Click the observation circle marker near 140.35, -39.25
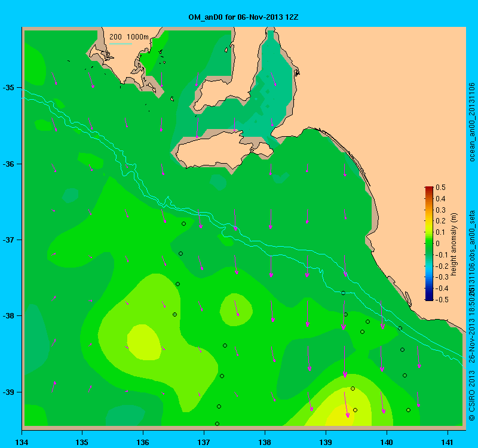The width and height of the screenshot is (478, 448). click(x=409, y=410)
